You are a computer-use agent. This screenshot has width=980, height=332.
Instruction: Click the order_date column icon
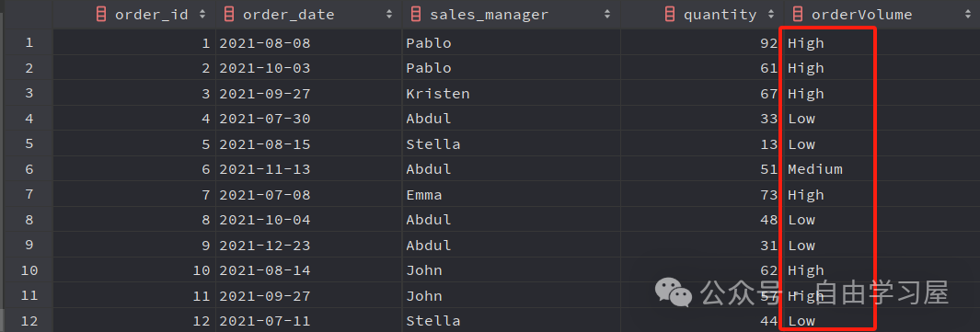(x=229, y=15)
